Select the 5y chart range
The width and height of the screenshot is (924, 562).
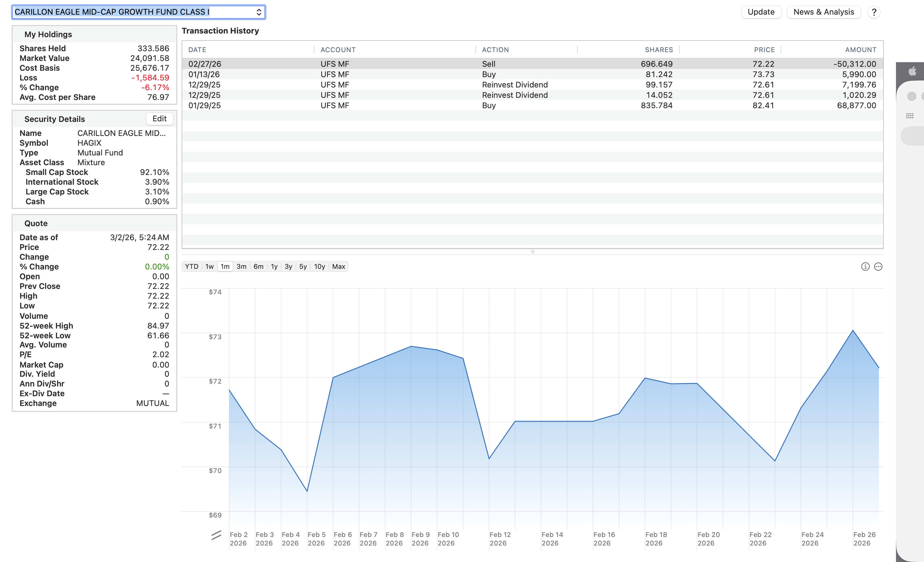[x=303, y=267]
